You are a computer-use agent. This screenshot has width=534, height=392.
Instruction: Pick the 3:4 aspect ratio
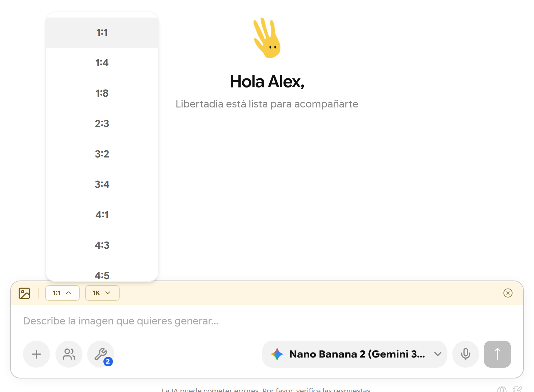pos(102,185)
